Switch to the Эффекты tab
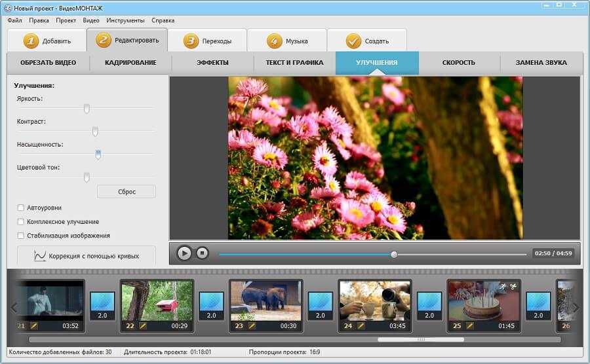The height and width of the screenshot is (364, 590). pyautogui.click(x=212, y=63)
